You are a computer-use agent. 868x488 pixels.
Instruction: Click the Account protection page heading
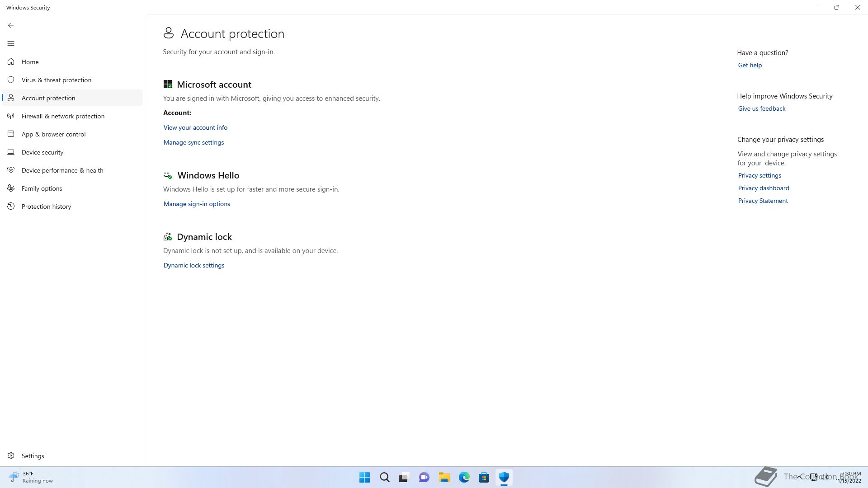pyautogui.click(x=232, y=33)
